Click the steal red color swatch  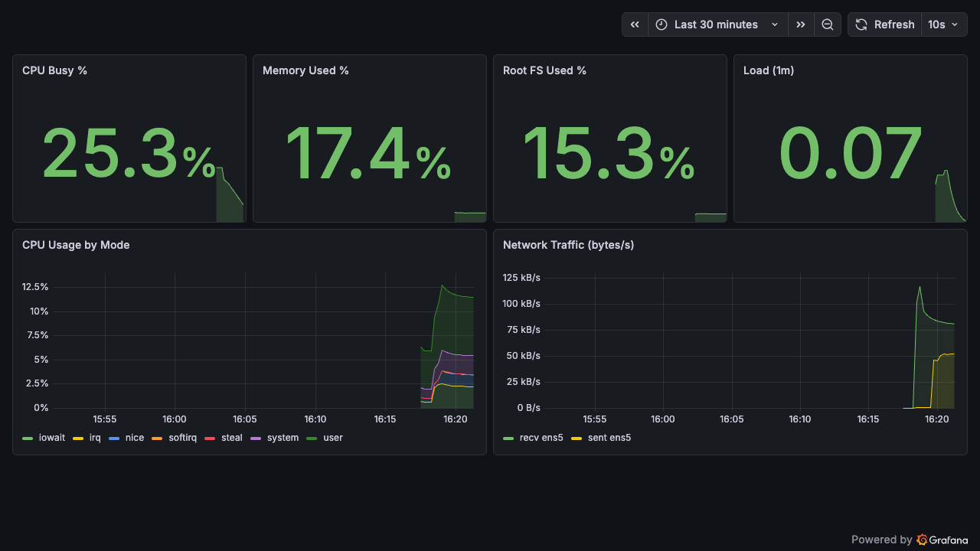point(210,439)
